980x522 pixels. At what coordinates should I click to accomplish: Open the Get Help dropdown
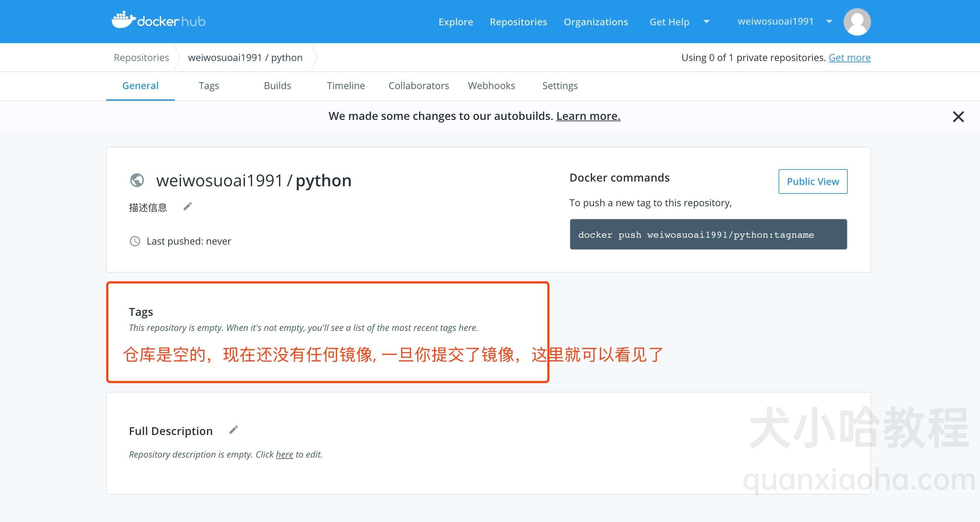click(x=670, y=22)
